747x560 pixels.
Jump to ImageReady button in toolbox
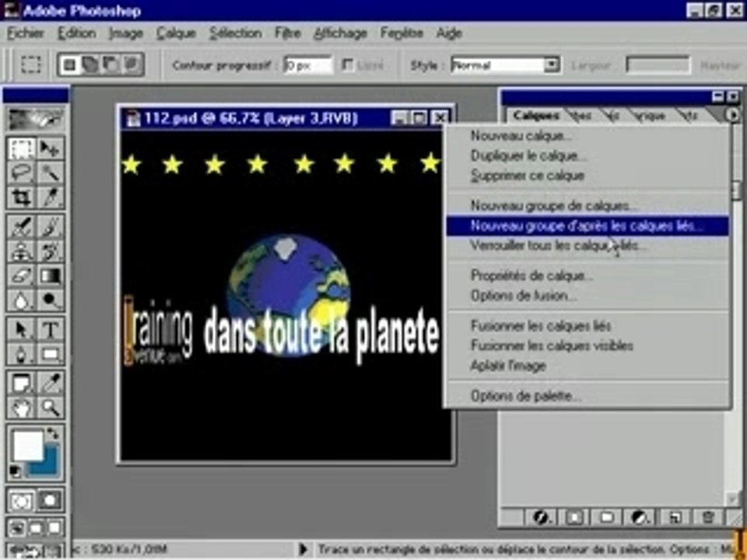[x=36, y=551]
